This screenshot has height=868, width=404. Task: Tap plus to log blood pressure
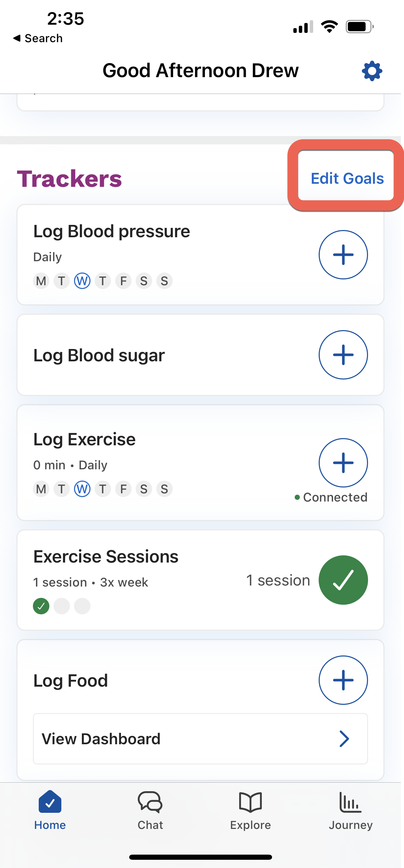(x=343, y=255)
